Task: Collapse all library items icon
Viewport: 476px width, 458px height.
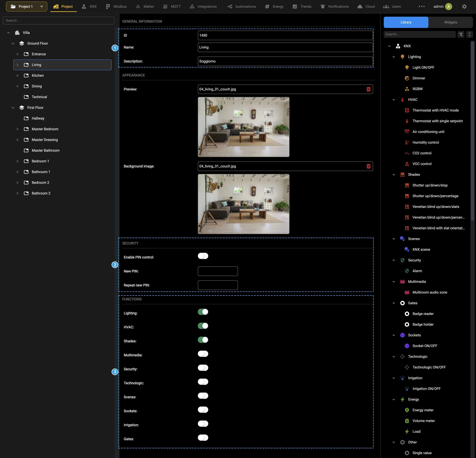Action: (469, 34)
